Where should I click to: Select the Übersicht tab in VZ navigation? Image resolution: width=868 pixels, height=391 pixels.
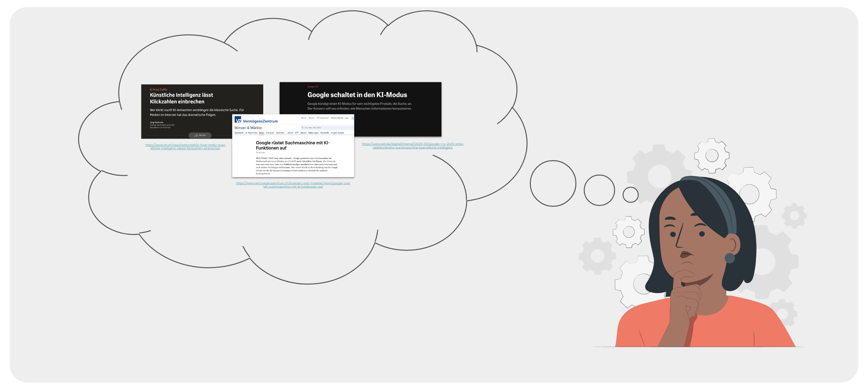[239, 133]
